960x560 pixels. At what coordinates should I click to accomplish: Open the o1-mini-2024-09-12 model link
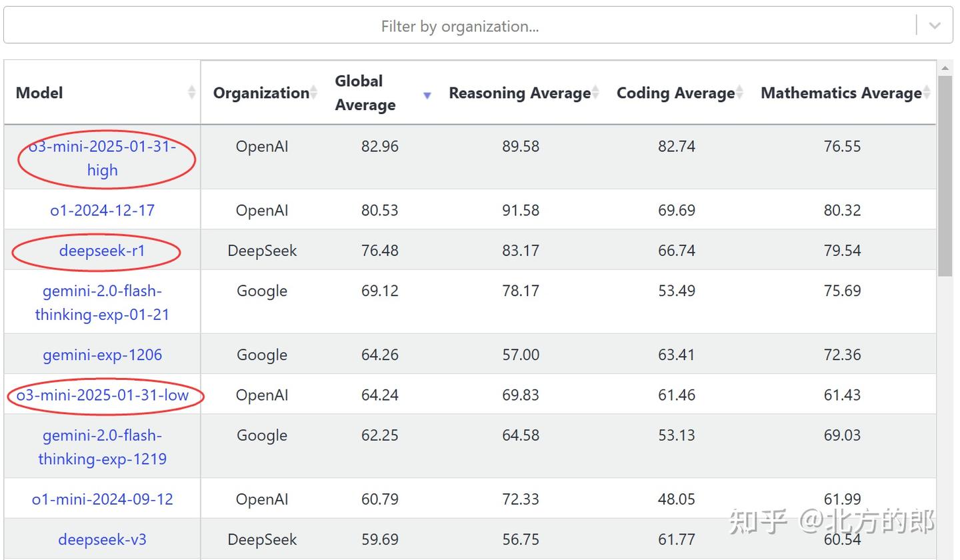click(103, 499)
